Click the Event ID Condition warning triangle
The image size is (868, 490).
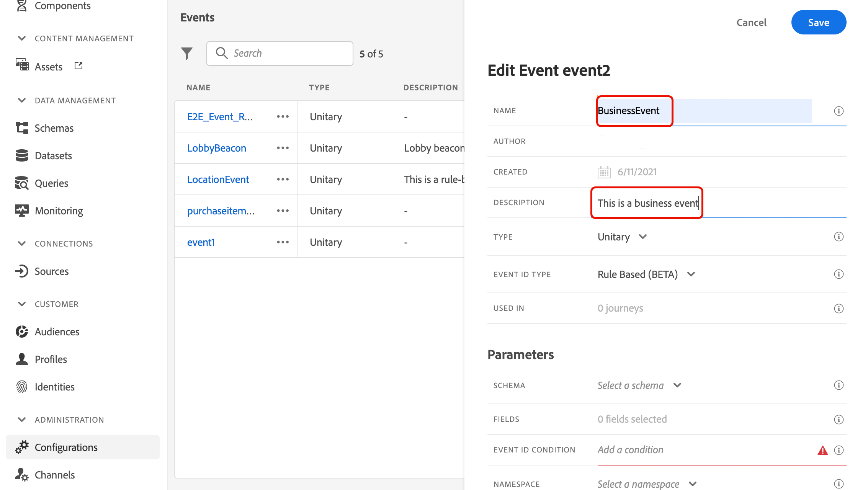(822, 451)
